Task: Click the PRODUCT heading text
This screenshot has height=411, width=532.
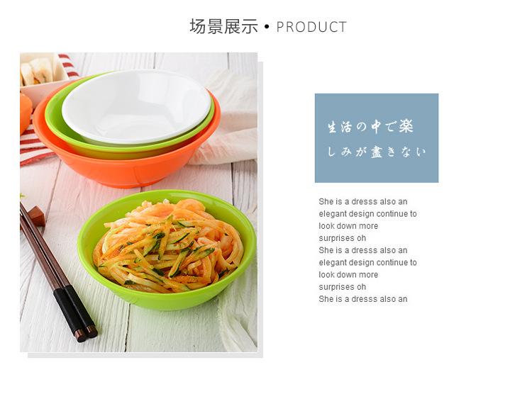Action: [x=311, y=27]
